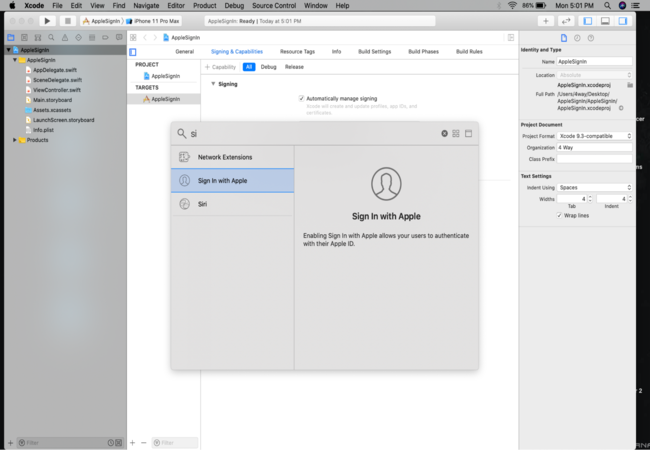Increase Tab width stepper
The width and height of the screenshot is (650, 450).
point(590,197)
